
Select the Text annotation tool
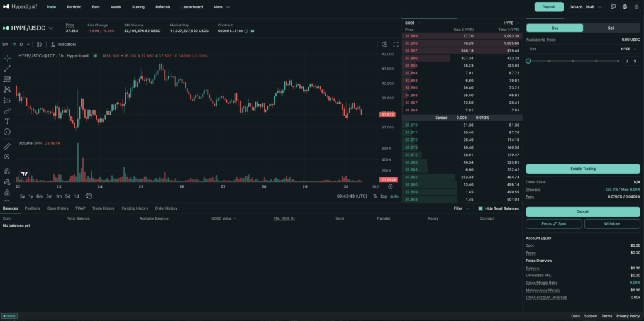(x=7, y=121)
